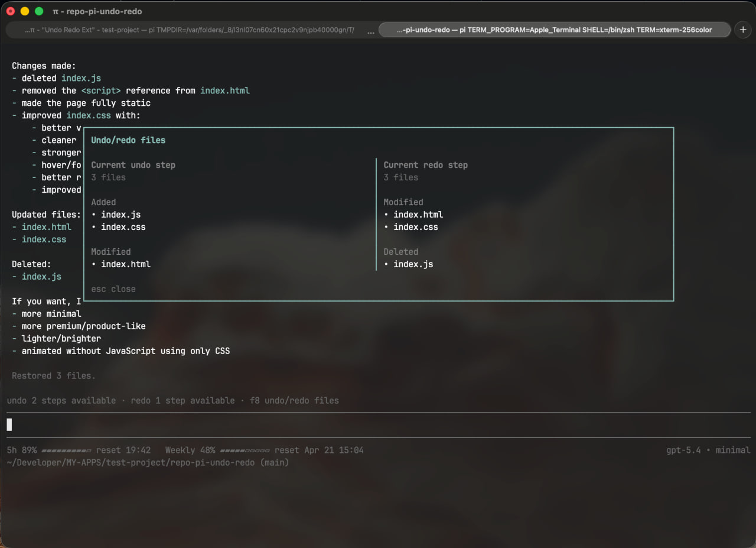Click the new tab plus button
The height and width of the screenshot is (548, 756).
click(x=743, y=30)
